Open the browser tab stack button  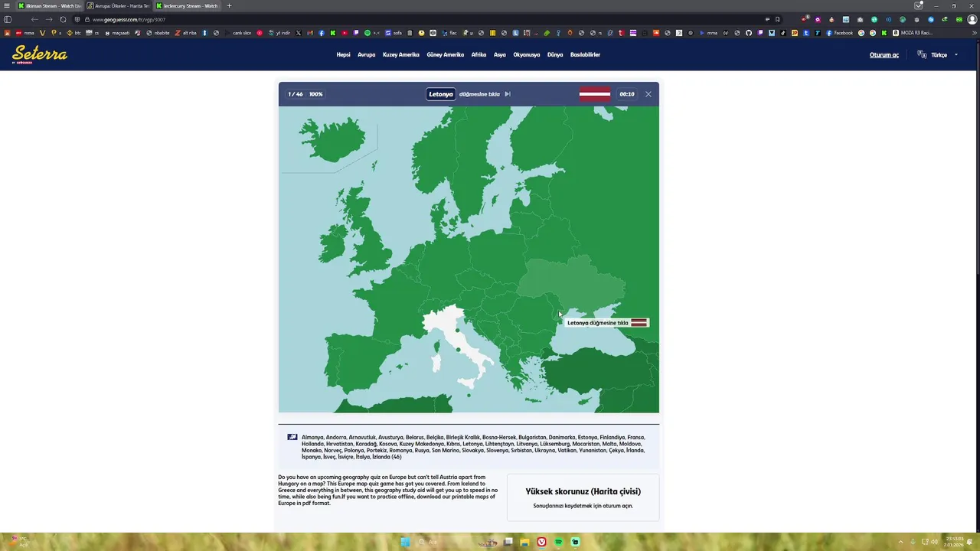pyautogui.click(x=919, y=5)
